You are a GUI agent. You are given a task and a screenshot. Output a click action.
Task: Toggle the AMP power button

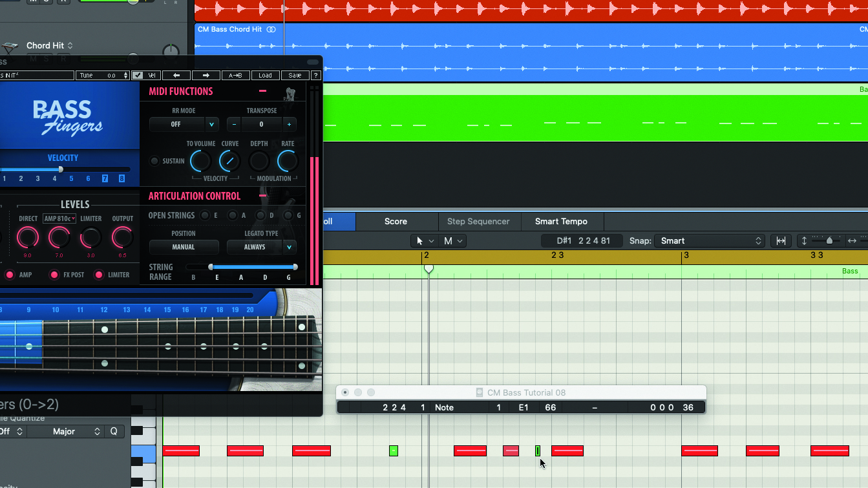coord(10,275)
